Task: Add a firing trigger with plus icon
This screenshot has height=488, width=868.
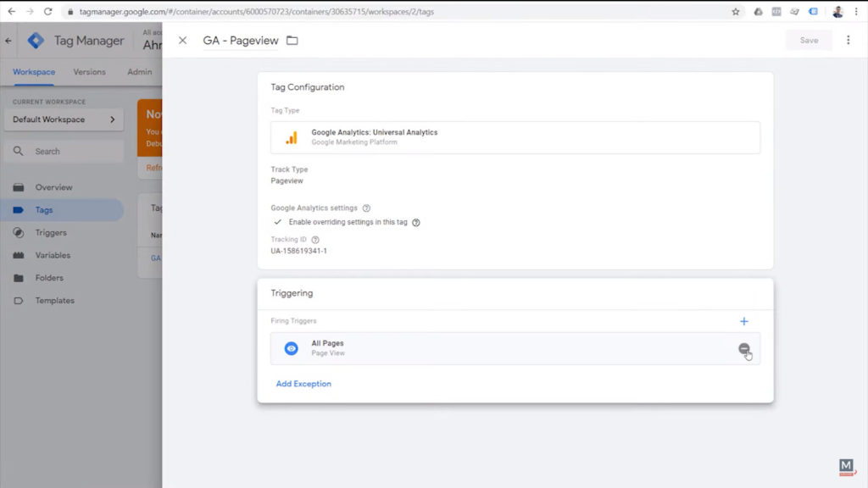Action: point(743,321)
